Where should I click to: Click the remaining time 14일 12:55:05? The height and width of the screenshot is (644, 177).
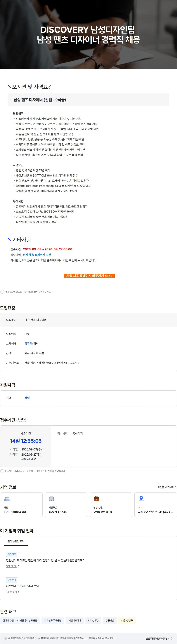[26, 441]
